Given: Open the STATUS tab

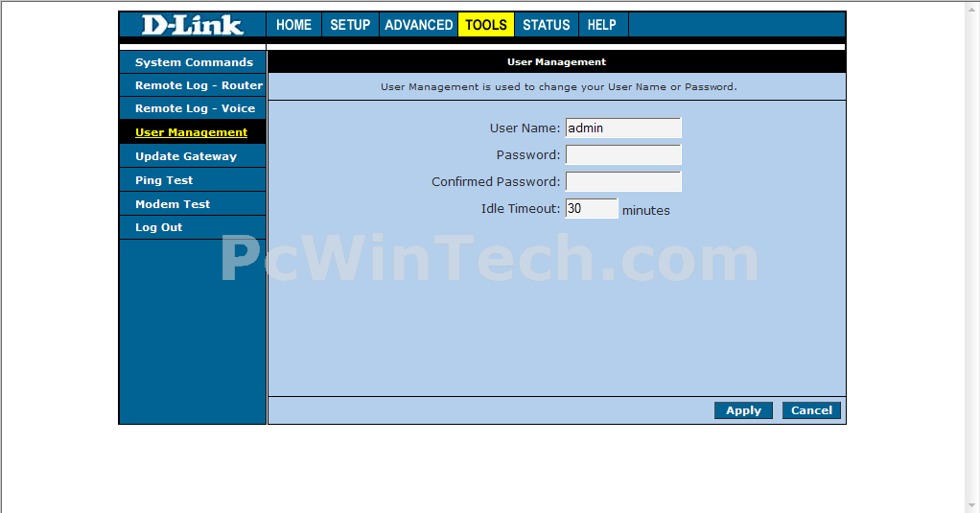Looking at the screenshot, I should coord(547,25).
